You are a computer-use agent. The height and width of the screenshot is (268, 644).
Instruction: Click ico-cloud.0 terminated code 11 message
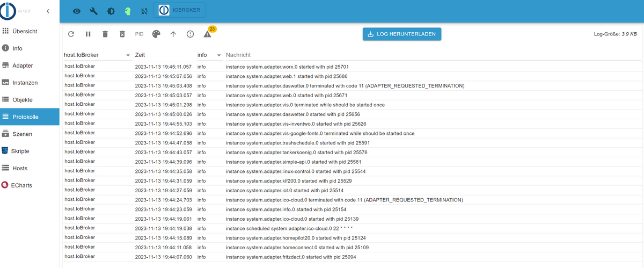point(344,200)
